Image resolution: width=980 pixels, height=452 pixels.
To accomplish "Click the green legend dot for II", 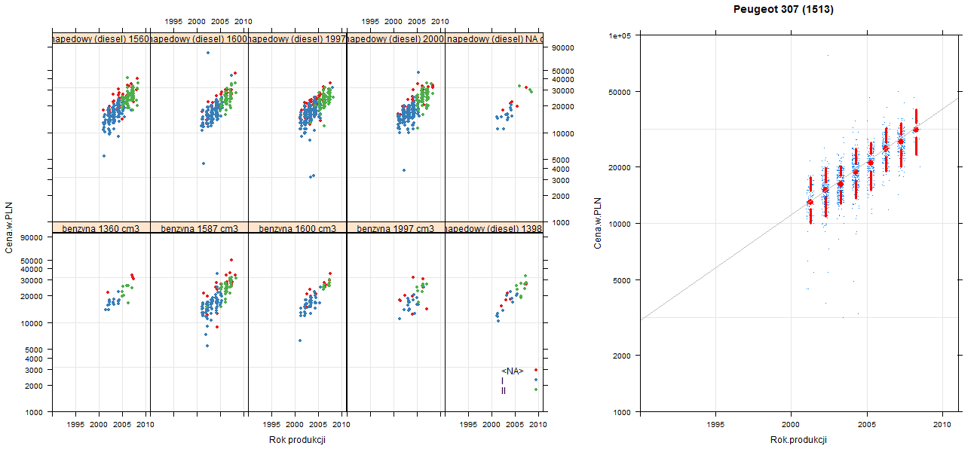I will (x=535, y=389).
